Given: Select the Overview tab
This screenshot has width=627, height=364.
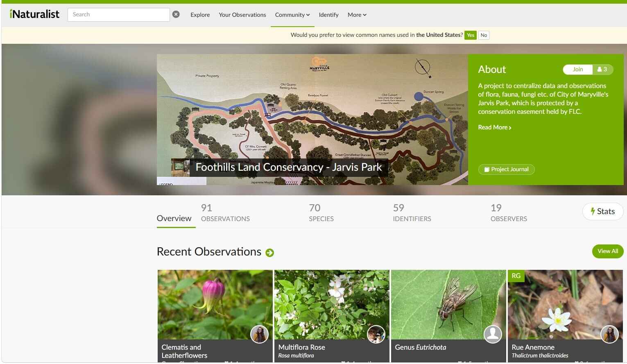Looking at the screenshot, I should tap(174, 218).
